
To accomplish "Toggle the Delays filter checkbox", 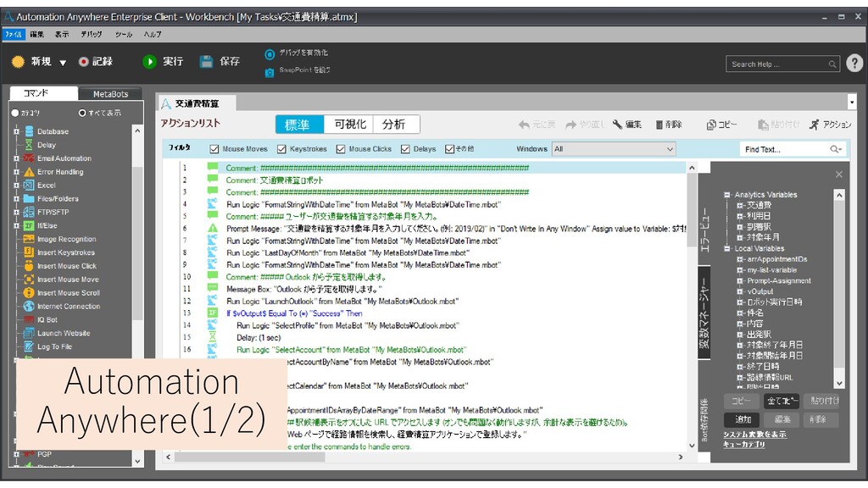I will tap(405, 149).
